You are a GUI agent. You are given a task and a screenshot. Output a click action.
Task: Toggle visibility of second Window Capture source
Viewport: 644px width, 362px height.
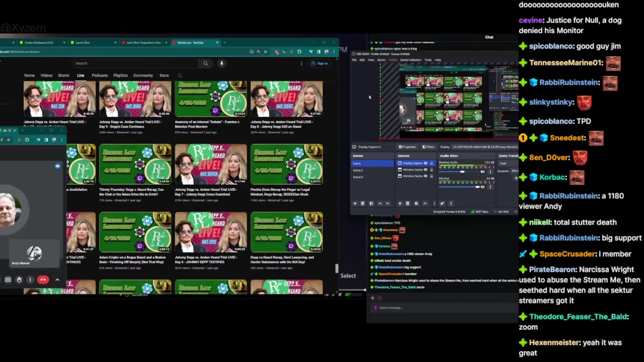coord(426,176)
